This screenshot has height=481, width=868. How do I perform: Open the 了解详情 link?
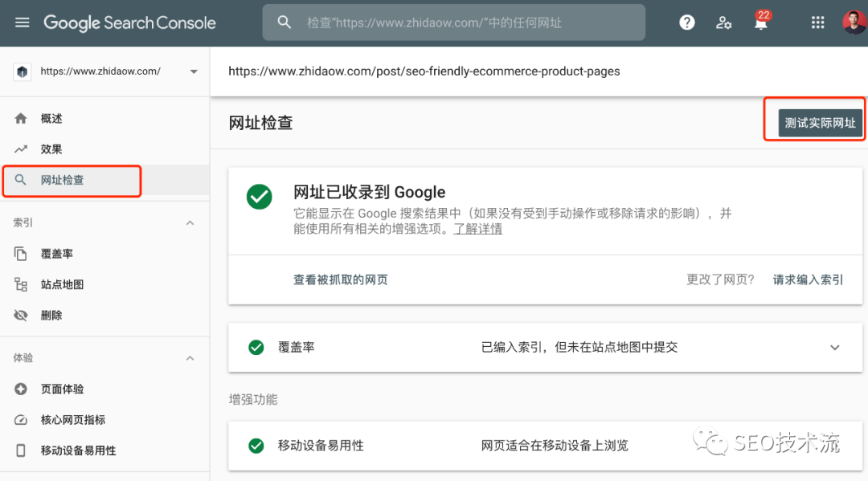[478, 229]
